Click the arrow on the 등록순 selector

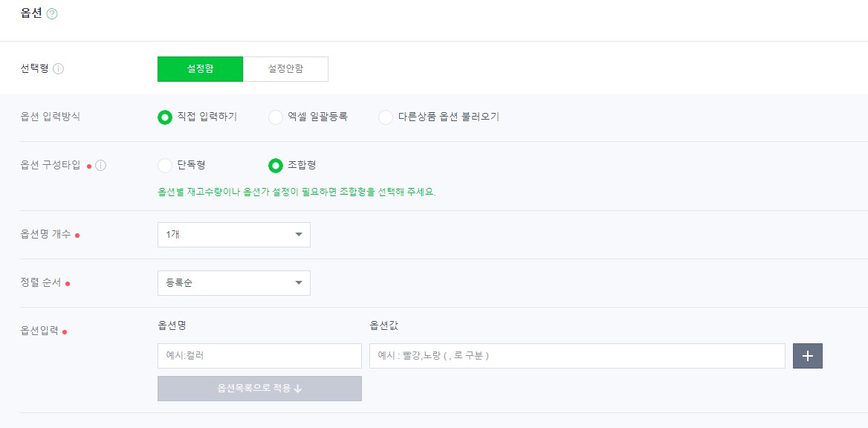tap(299, 282)
